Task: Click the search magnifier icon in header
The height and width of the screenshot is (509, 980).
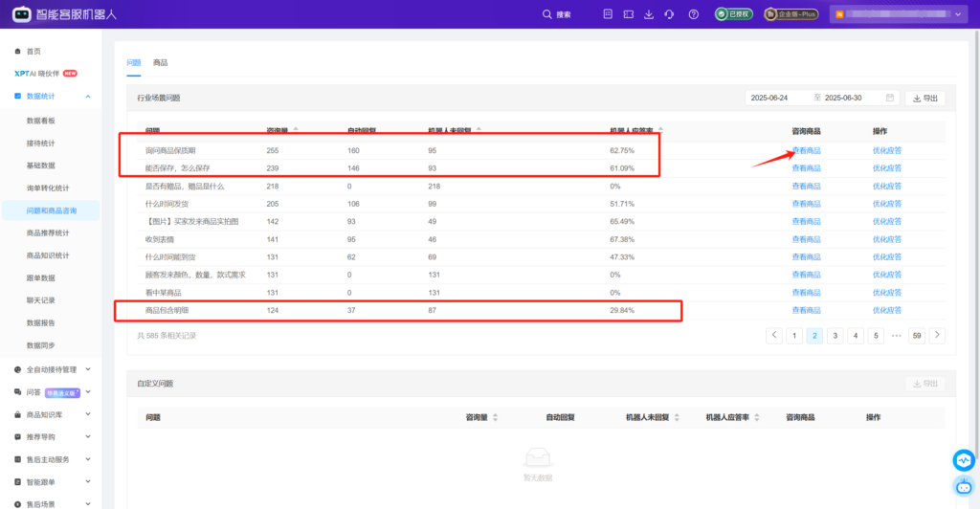Action: (x=547, y=14)
